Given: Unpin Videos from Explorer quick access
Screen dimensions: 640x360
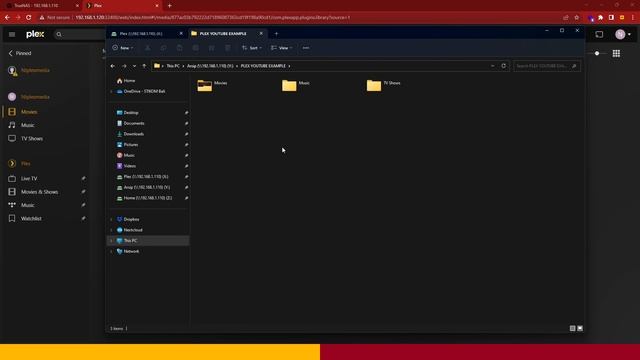Looking at the screenshot, I should click(x=186, y=166).
